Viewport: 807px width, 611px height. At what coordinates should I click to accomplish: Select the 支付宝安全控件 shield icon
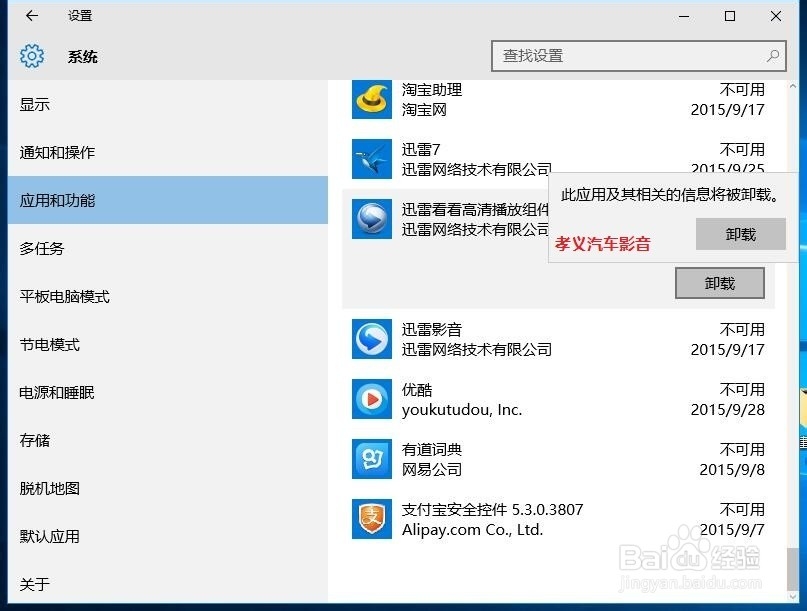click(372, 519)
